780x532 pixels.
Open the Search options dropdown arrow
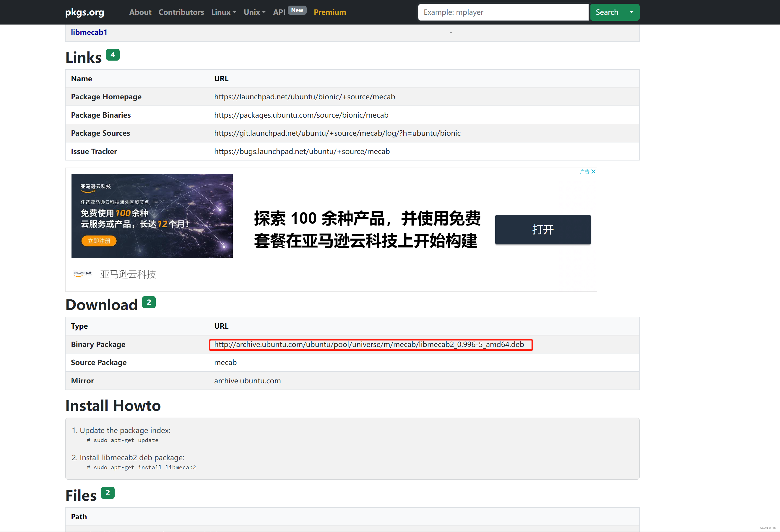[631, 12]
